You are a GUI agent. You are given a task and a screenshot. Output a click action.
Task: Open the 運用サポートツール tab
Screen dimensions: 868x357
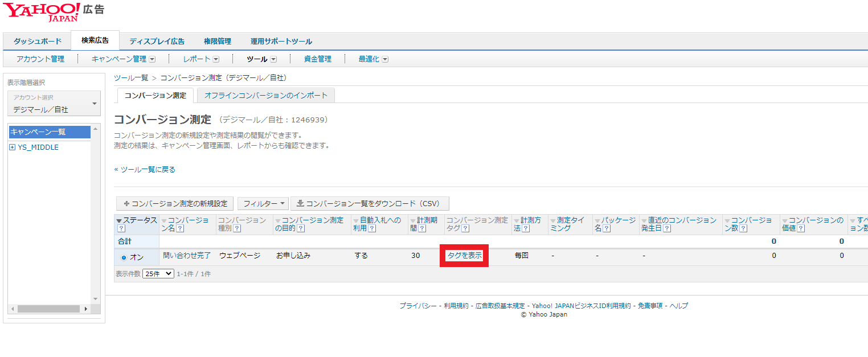(281, 42)
